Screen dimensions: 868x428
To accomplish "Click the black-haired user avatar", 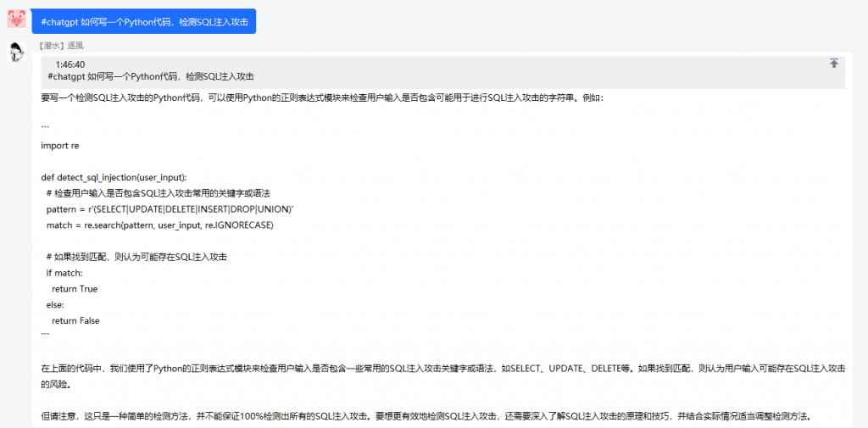I will click(17, 52).
